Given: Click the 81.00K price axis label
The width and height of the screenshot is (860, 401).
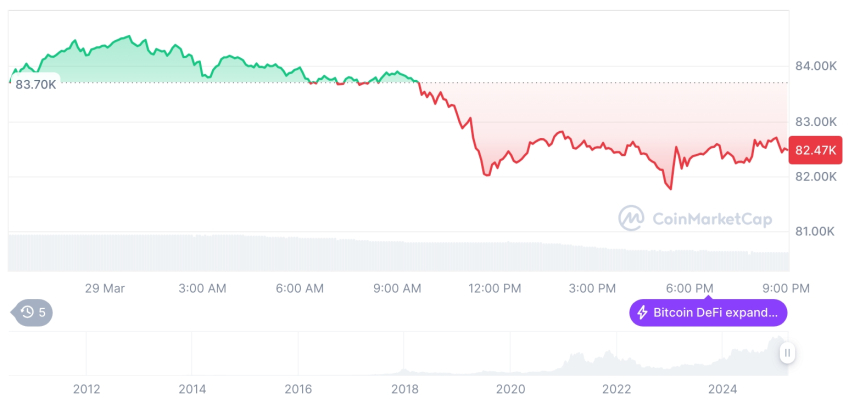Looking at the screenshot, I should (815, 232).
